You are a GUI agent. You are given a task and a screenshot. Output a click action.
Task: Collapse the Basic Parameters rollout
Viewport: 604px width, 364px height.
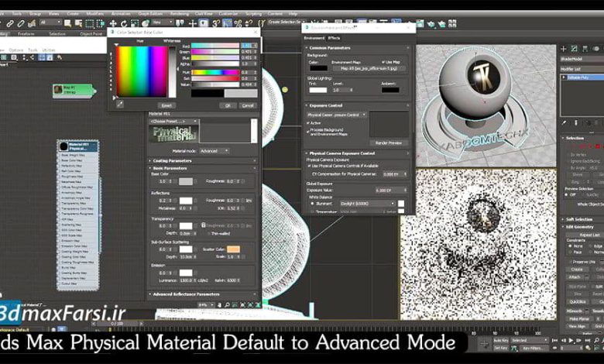pos(203,168)
